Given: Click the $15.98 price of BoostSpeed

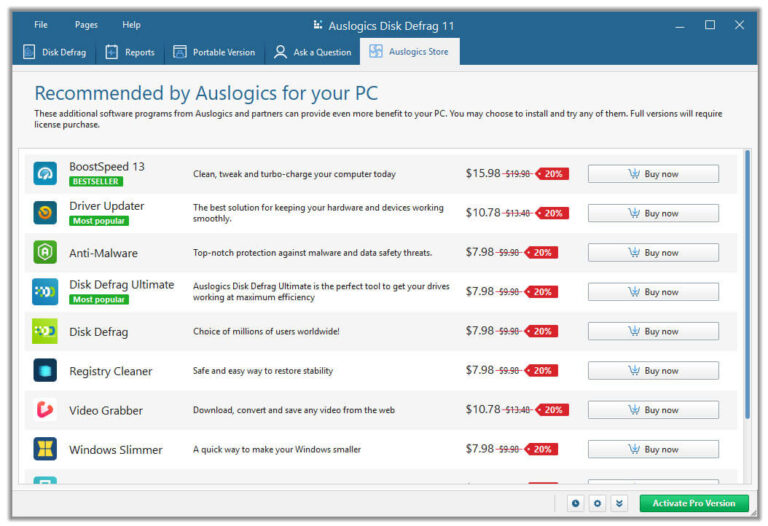Looking at the screenshot, I should pyautogui.click(x=483, y=173).
